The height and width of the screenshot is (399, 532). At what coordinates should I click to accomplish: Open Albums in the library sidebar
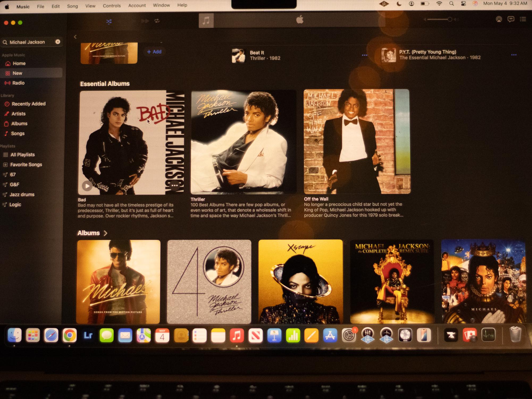tap(31, 124)
